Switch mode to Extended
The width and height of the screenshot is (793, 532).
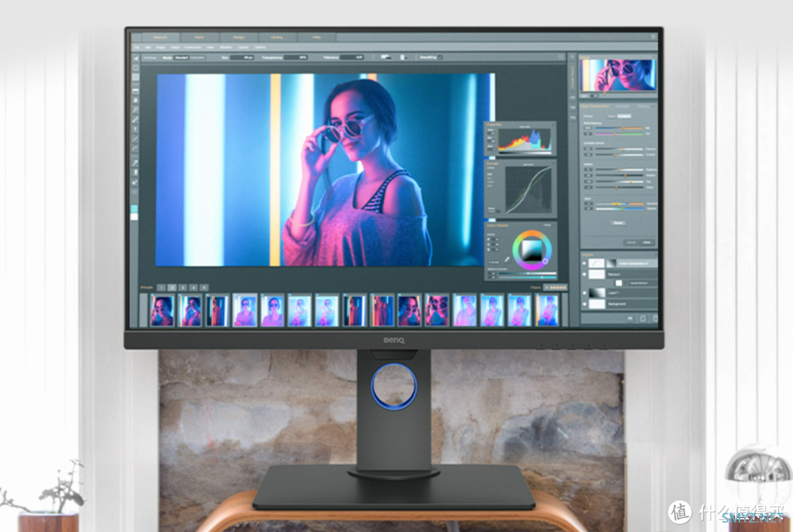click(x=198, y=57)
